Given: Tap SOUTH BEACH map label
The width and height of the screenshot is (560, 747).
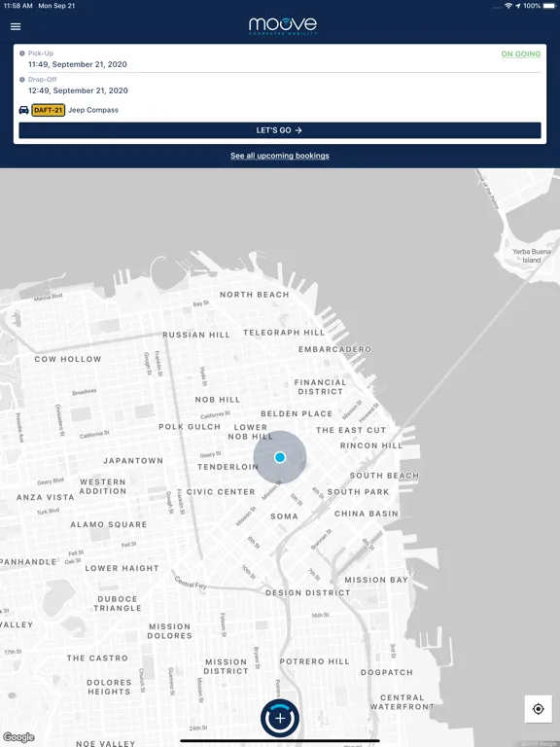Looking at the screenshot, I should coord(384,476).
